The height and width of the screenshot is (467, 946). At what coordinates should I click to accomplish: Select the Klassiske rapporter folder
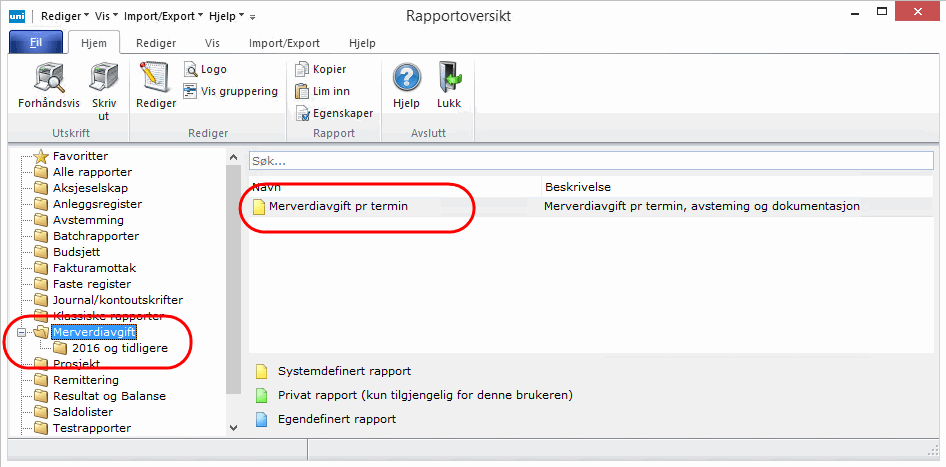(x=99, y=316)
